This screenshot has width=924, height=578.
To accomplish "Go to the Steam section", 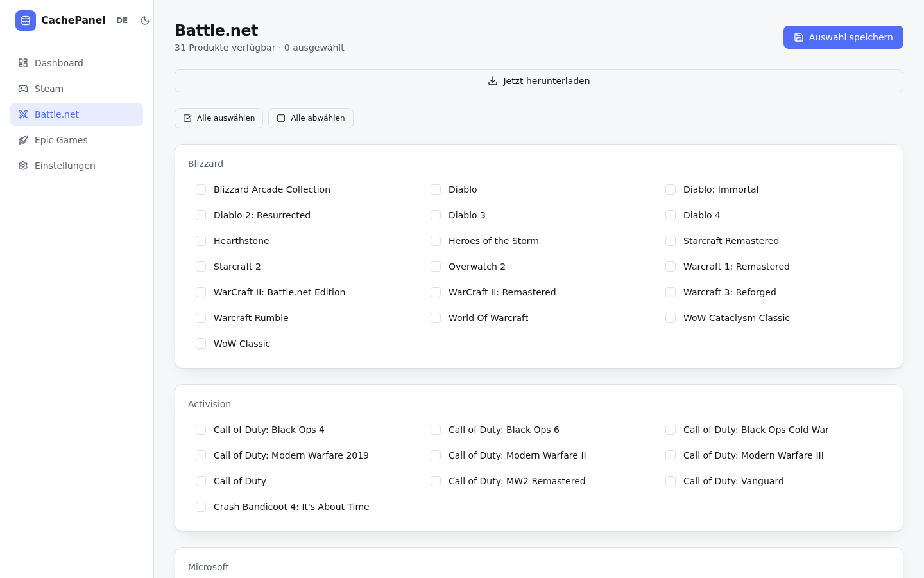I will 76,89.
